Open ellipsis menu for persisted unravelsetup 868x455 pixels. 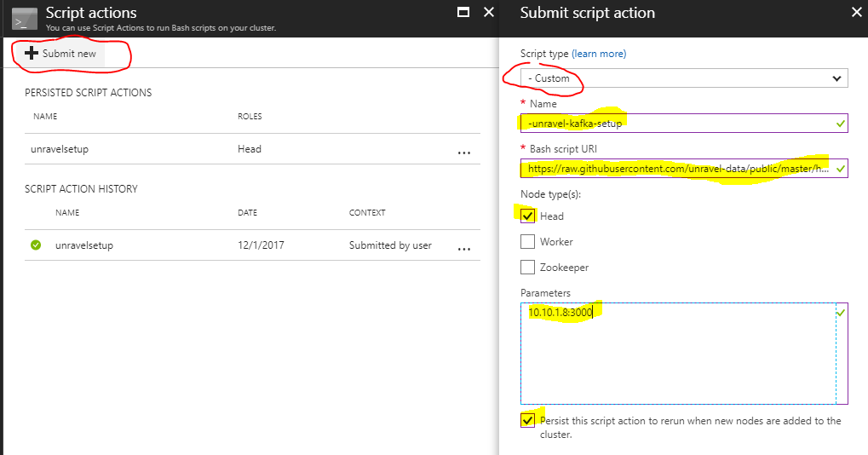point(464,153)
